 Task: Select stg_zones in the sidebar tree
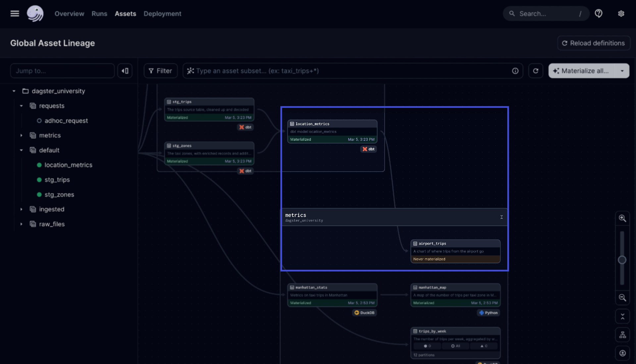coord(59,195)
